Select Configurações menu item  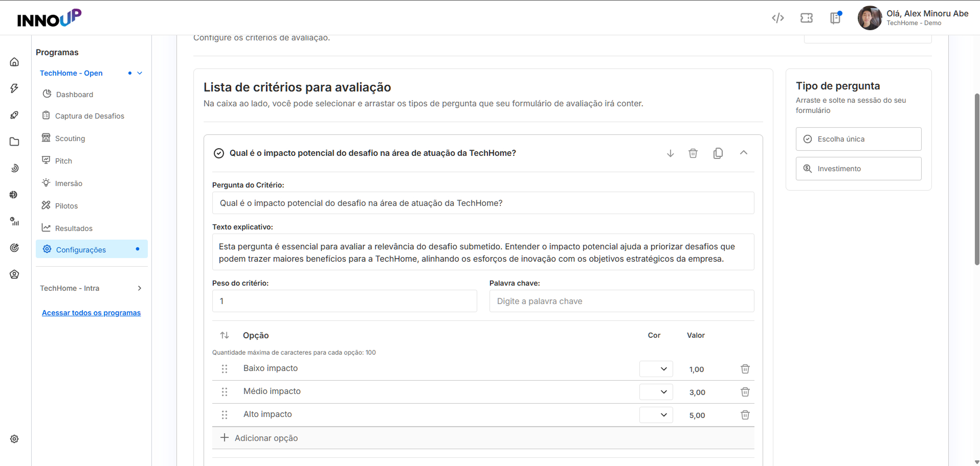(92, 249)
